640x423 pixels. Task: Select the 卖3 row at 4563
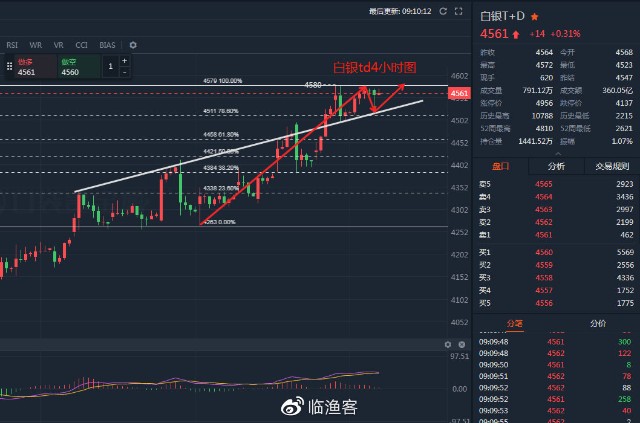point(556,209)
